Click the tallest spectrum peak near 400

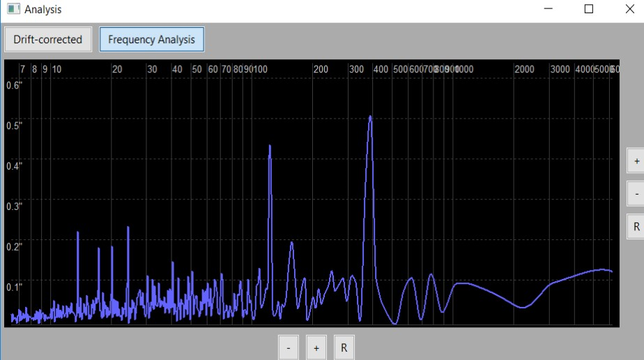pos(371,117)
